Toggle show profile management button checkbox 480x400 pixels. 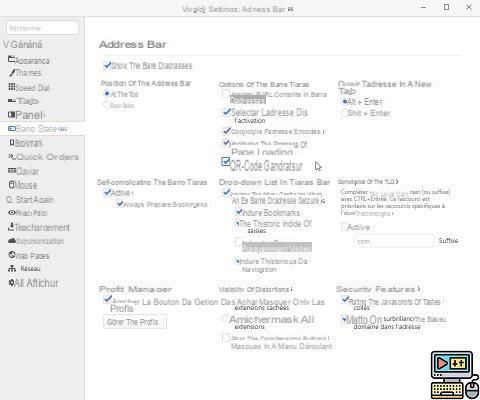107,299
